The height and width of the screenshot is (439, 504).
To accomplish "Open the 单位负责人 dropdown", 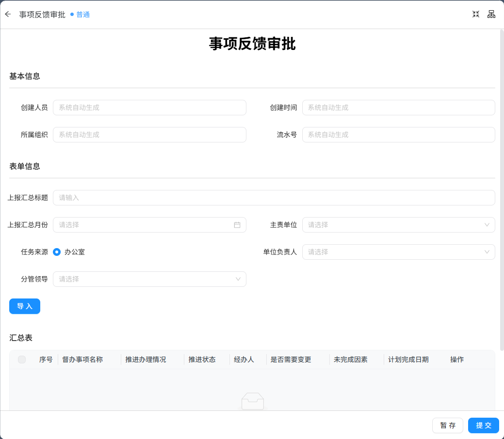I will (398, 252).
